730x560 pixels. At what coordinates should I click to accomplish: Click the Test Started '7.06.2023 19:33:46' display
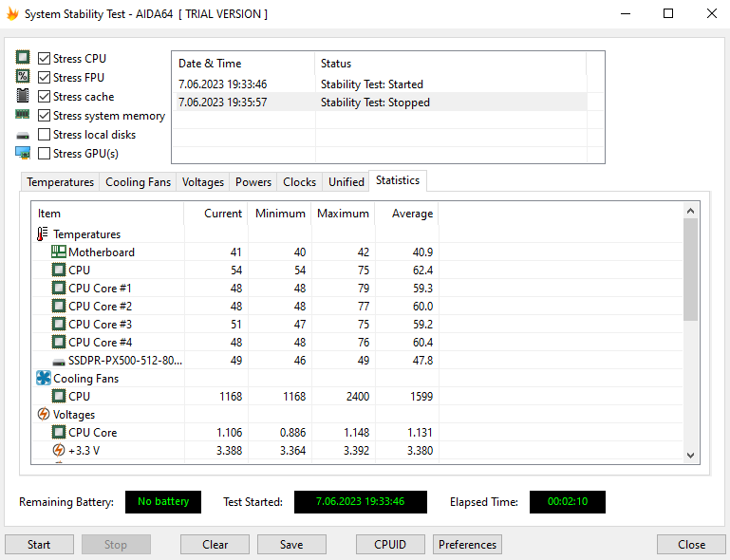(361, 502)
